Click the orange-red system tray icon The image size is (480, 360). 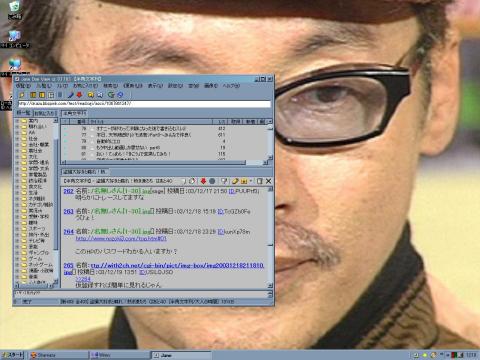click(x=434, y=355)
